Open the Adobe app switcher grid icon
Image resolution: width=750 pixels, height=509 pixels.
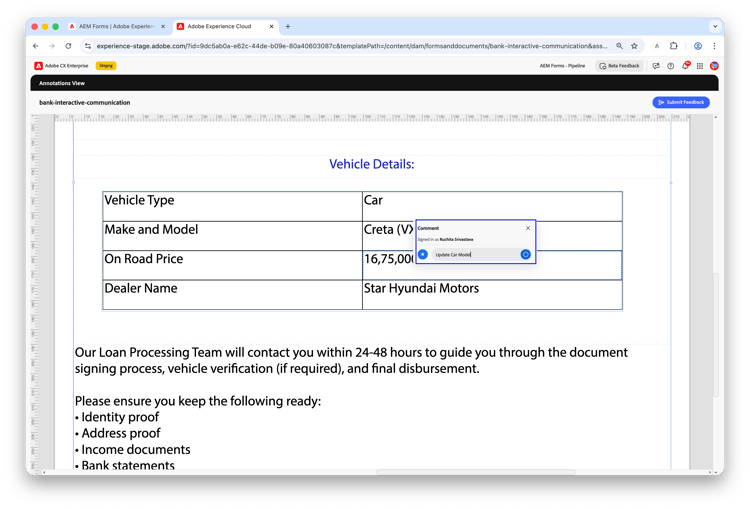tap(700, 66)
